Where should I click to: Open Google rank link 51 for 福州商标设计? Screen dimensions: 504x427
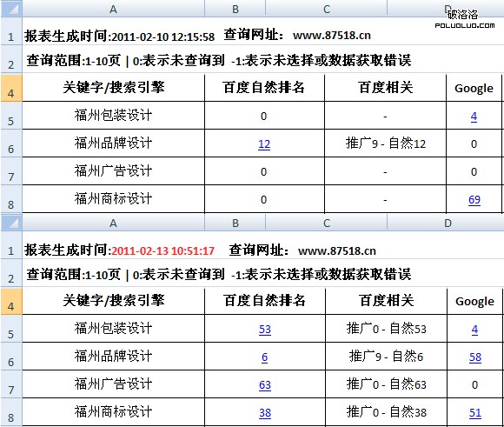point(475,412)
